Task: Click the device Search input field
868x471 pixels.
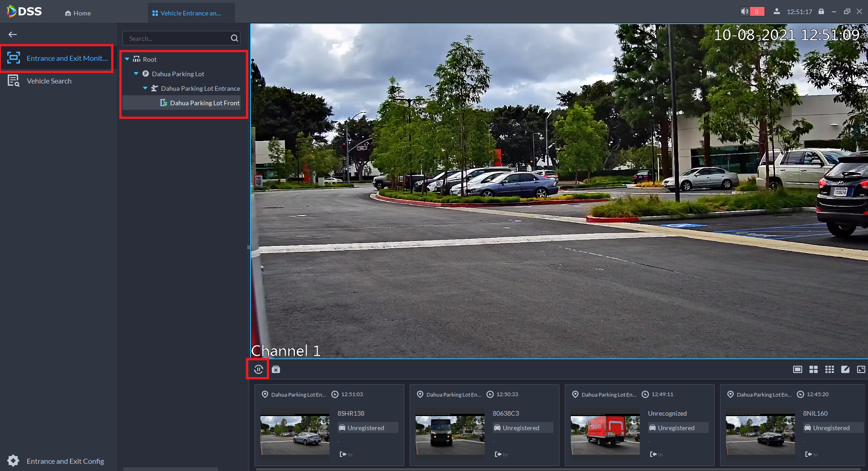Action: click(177, 39)
